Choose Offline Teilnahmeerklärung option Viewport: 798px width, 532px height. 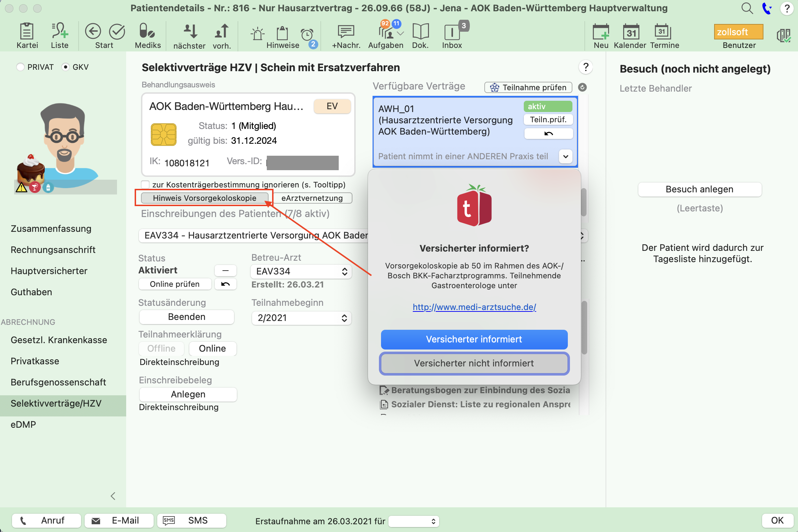coord(161,348)
